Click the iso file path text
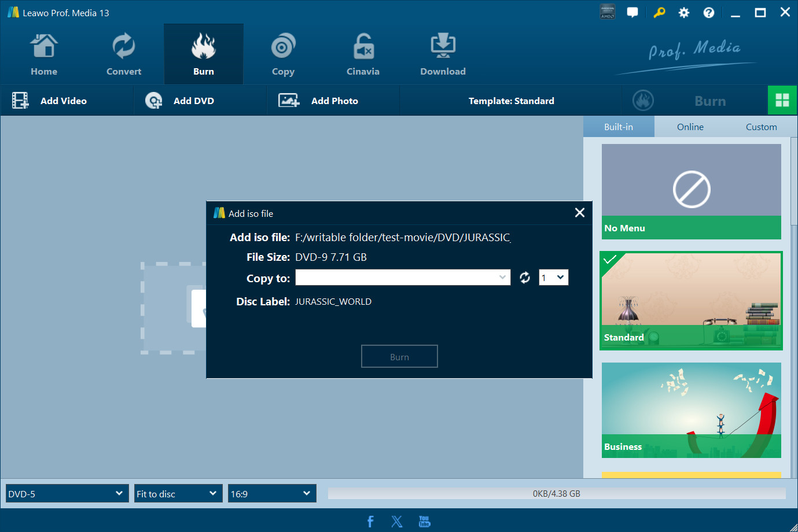This screenshot has width=798, height=532. [403, 237]
